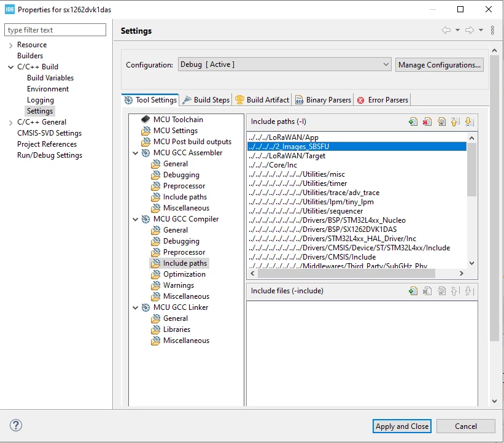The image size is (504, 443).
Task: Select Debugging under MCU GCC Assembler
Action: (x=175, y=175)
